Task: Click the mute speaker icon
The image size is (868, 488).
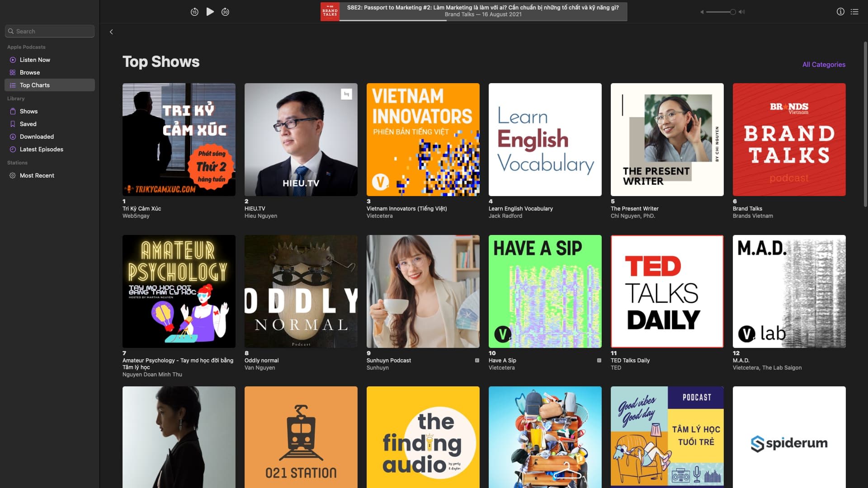Action: (702, 12)
